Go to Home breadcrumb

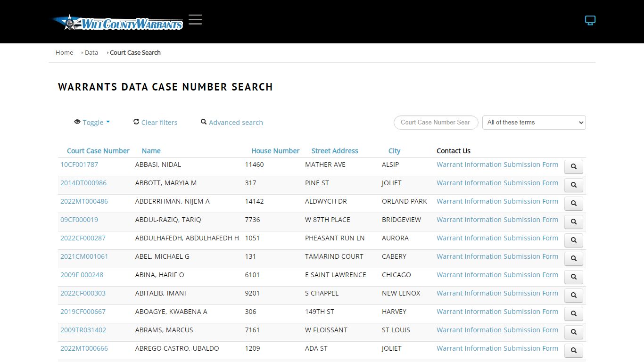coord(64,52)
